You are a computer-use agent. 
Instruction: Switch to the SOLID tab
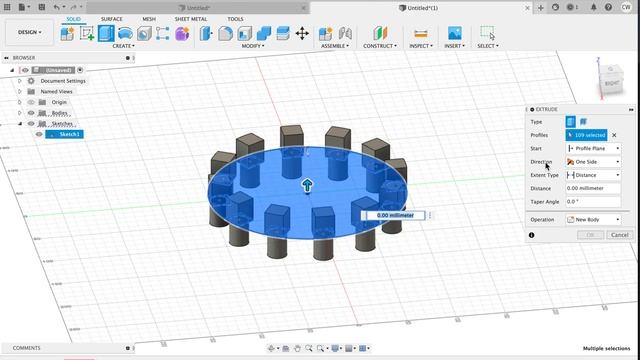point(73,19)
